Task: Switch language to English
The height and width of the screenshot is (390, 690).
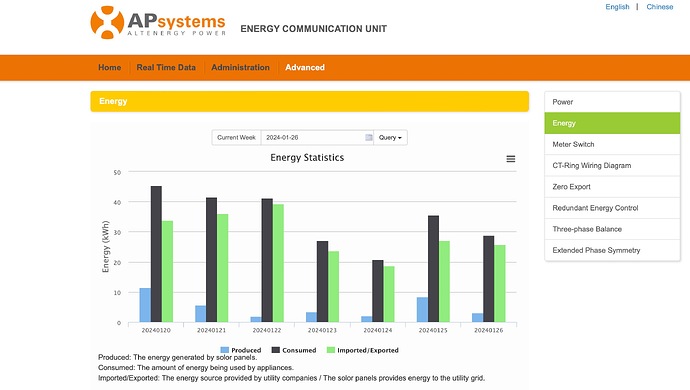Action: (x=617, y=7)
